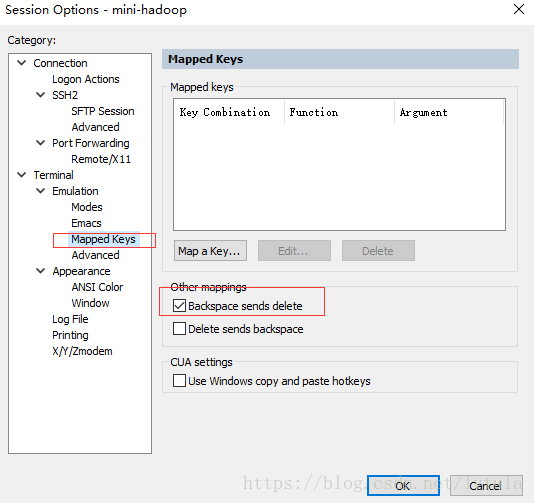Sort by Key Combination column

tap(229, 112)
